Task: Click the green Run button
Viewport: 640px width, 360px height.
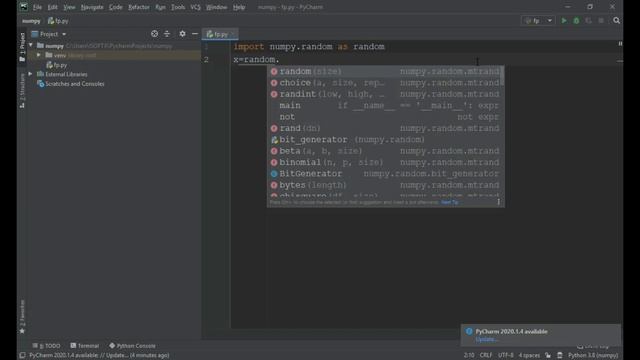Action: coord(564,20)
